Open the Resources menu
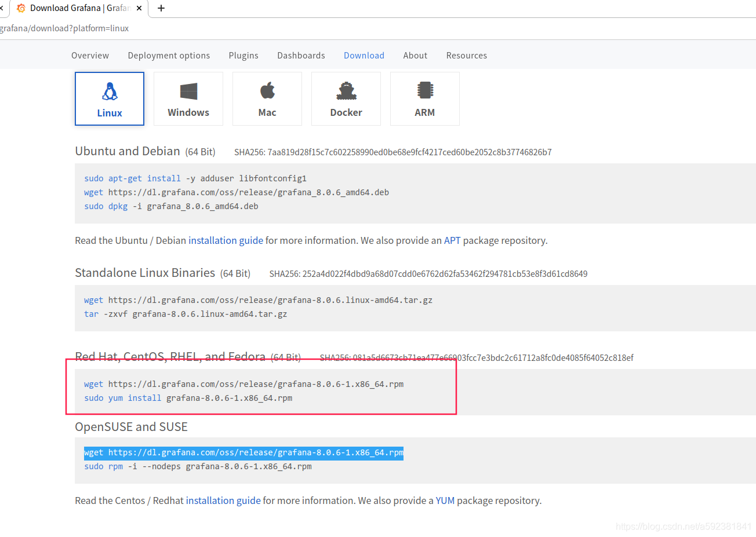The height and width of the screenshot is (537, 756). (467, 56)
